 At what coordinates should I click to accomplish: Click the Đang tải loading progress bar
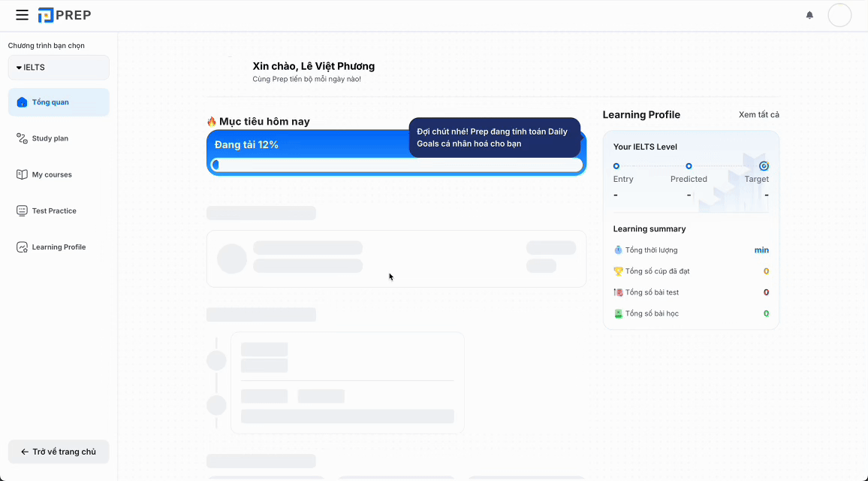tap(396, 165)
